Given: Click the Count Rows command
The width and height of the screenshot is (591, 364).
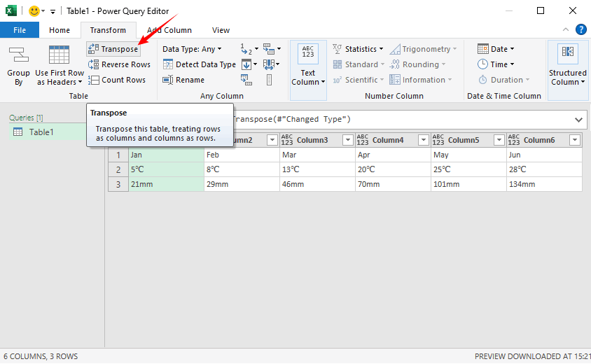Looking at the screenshot, I should pyautogui.click(x=117, y=80).
